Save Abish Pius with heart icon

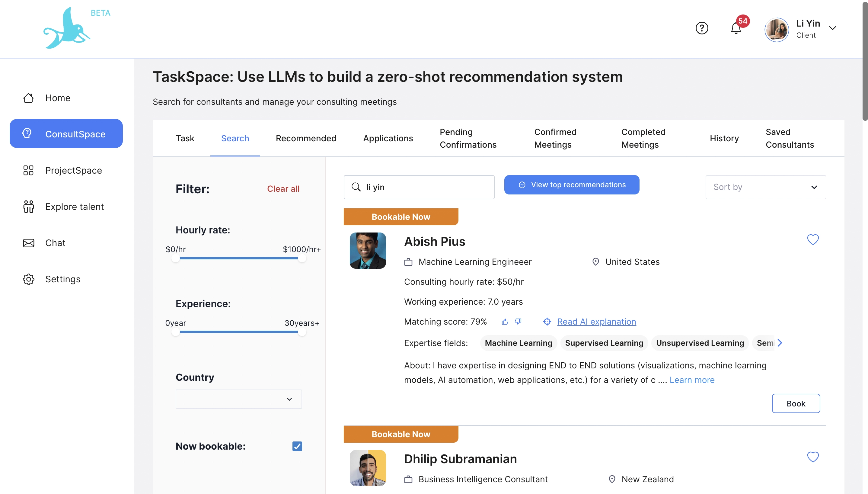click(x=812, y=239)
